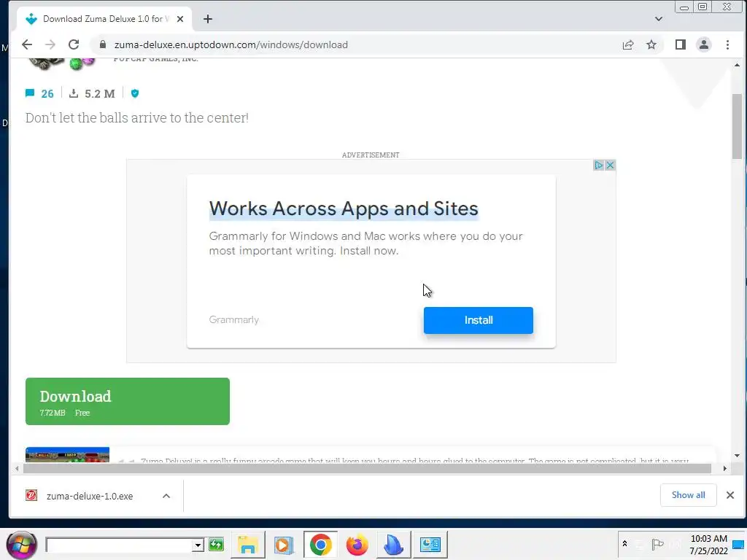Show hidden system tray icons
Image resolution: width=747 pixels, height=560 pixels.
coord(624,544)
